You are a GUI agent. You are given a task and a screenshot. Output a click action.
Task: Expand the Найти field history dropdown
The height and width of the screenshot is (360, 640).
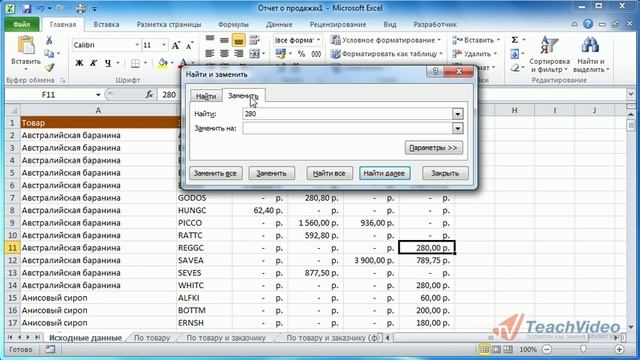tap(458, 114)
